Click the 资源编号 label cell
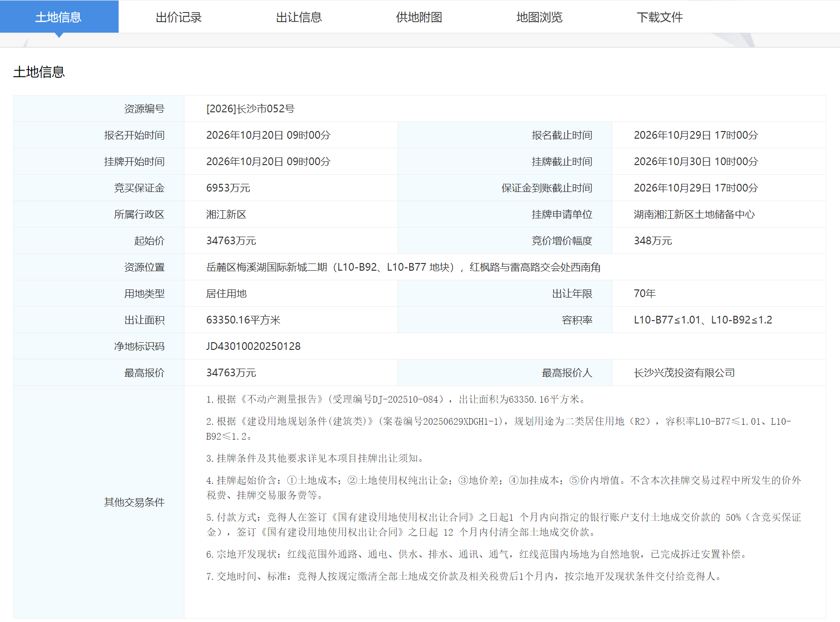The image size is (840, 622). coord(98,109)
